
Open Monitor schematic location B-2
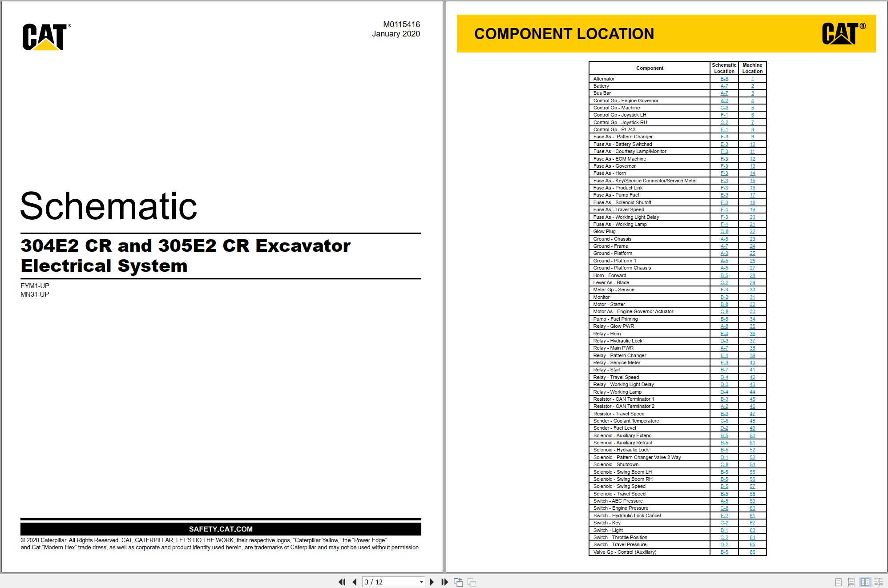point(724,297)
